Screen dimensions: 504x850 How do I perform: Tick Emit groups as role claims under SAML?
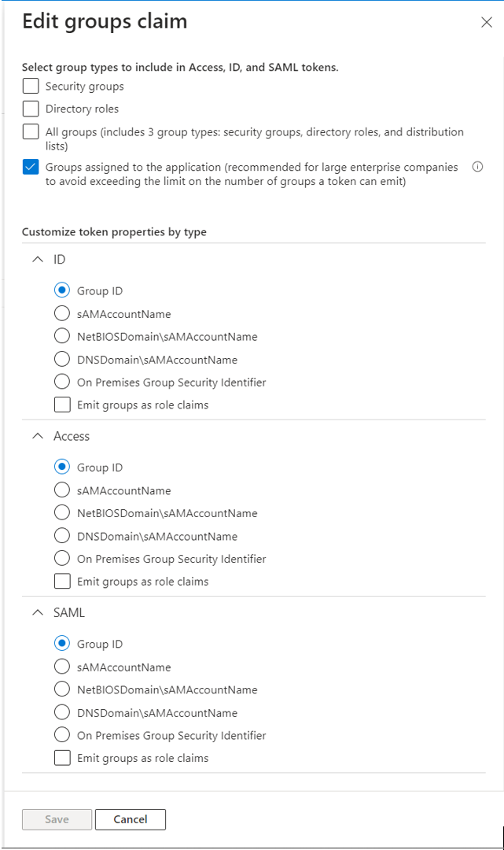click(x=62, y=758)
